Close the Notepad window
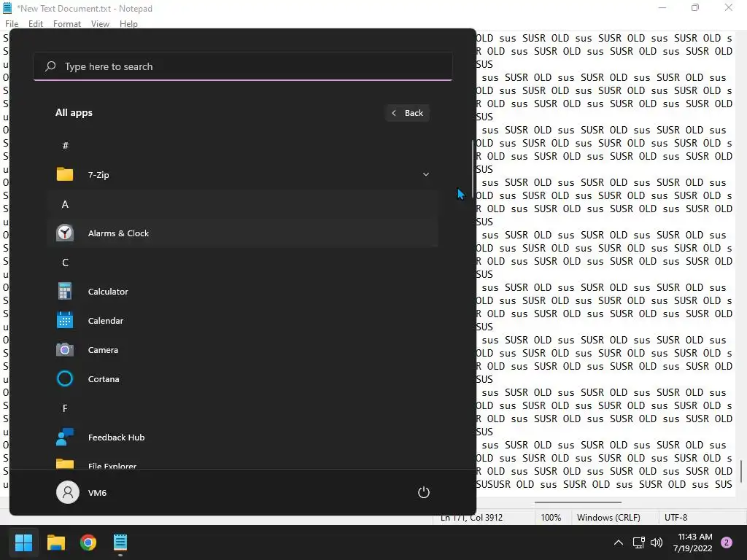This screenshot has height=560, width=747. (729, 7)
